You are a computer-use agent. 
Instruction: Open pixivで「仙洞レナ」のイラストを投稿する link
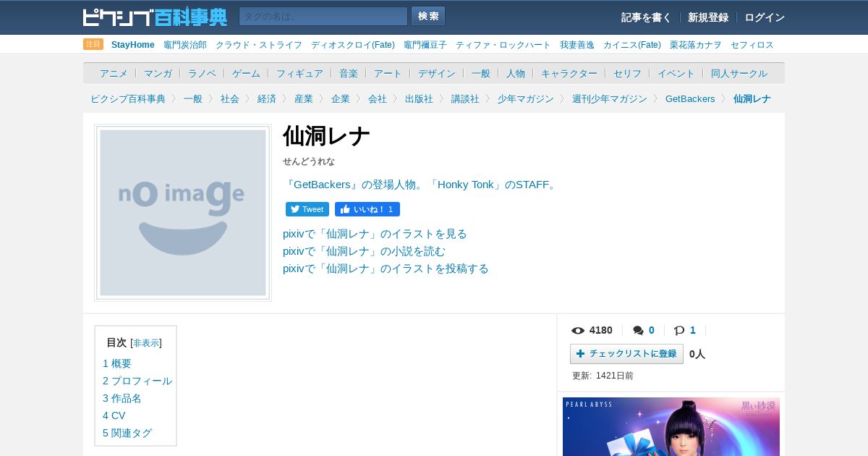pos(386,269)
